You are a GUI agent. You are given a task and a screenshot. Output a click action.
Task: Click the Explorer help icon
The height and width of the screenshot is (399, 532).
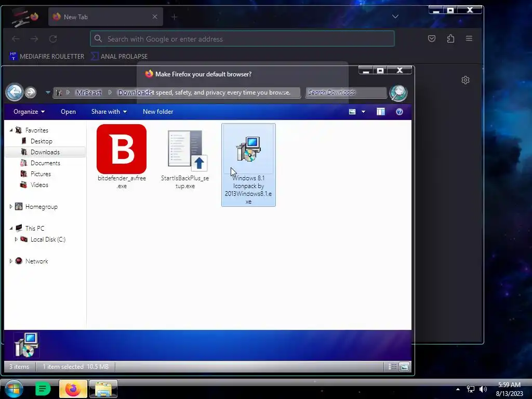pos(400,112)
